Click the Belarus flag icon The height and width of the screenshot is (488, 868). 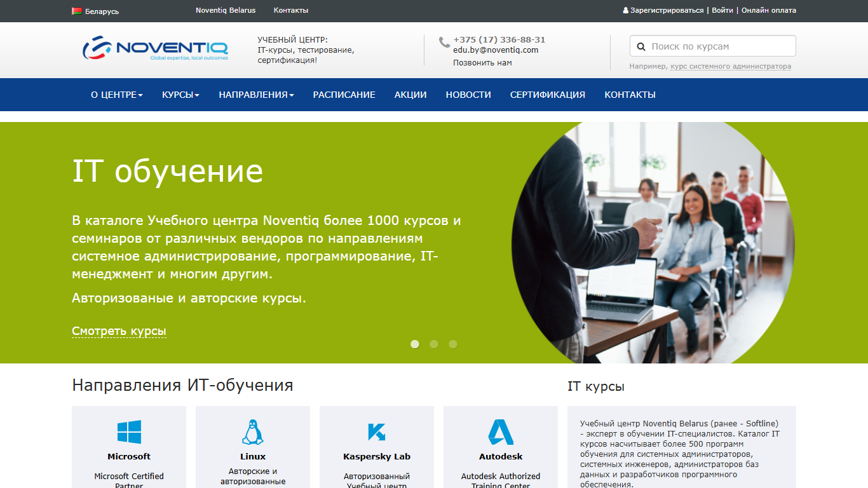point(77,11)
